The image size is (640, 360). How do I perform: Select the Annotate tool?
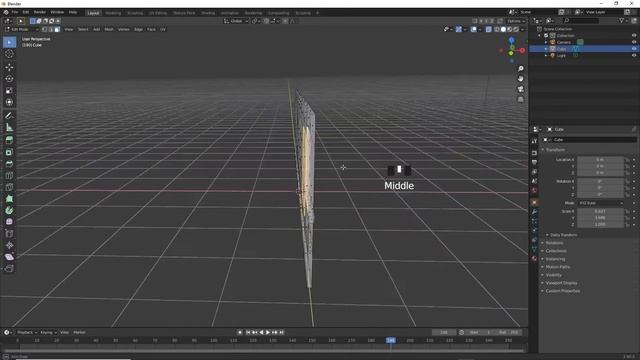tap(9, 116)
